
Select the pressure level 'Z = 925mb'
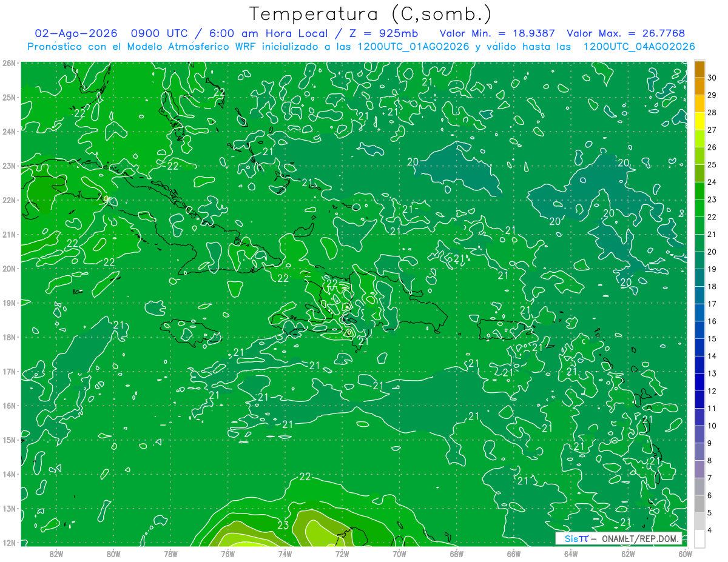(x=385, y=33)
